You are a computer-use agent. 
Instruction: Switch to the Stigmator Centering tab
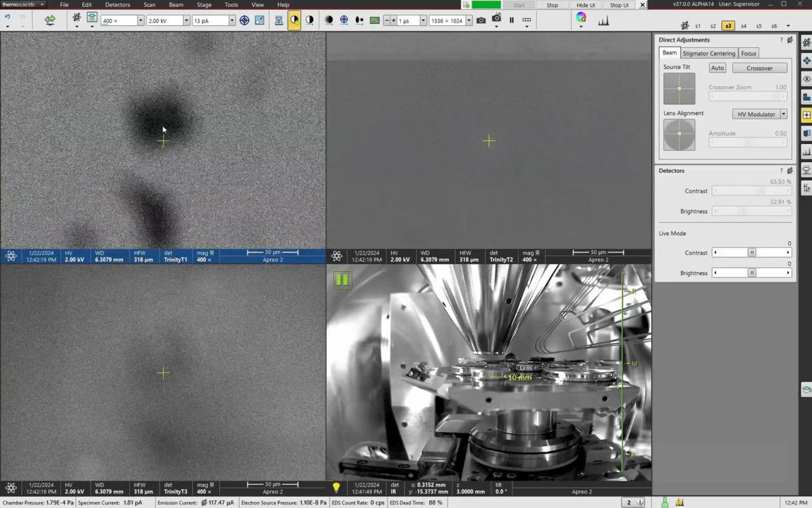pos(708,54)
